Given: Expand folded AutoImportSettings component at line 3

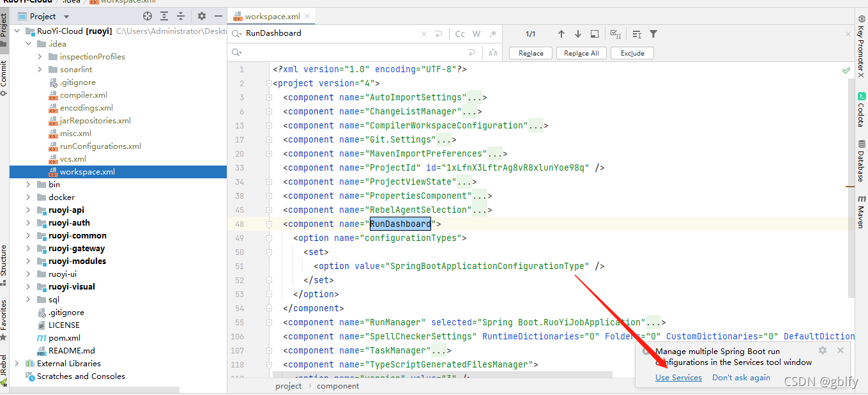Looking at the screenshot, I should pos(270,98).
